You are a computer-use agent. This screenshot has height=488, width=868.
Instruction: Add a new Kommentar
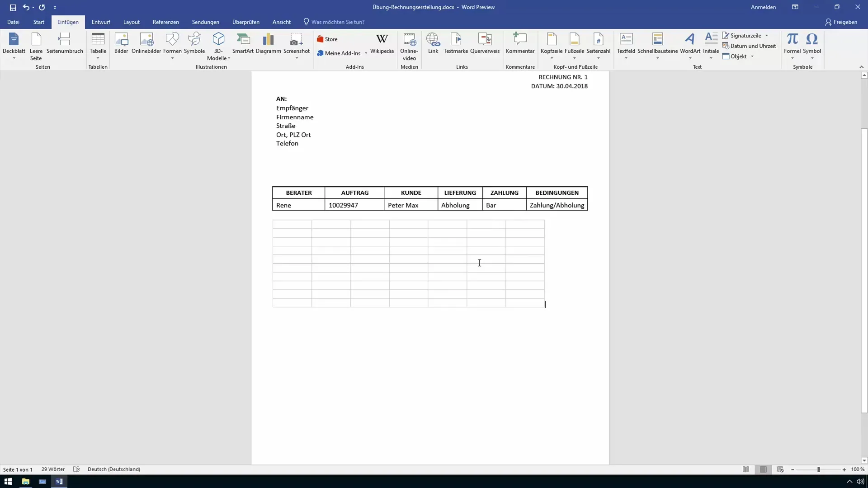pyautogui.click(x=520, y=44)
